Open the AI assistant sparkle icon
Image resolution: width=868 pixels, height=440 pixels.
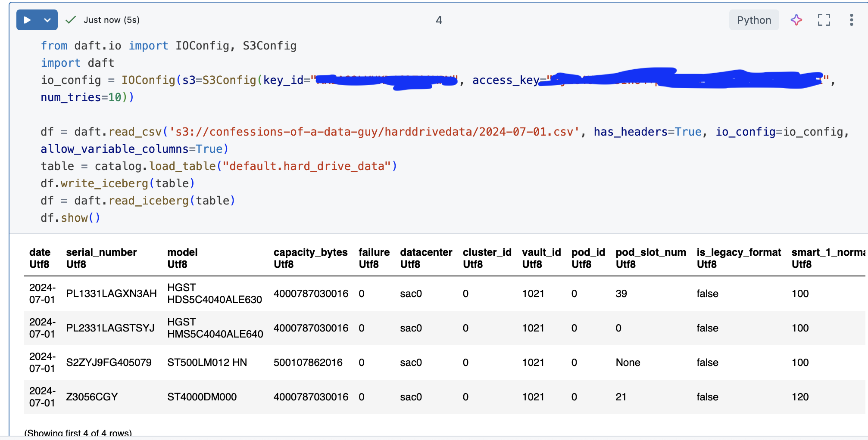tap(796, 20)
